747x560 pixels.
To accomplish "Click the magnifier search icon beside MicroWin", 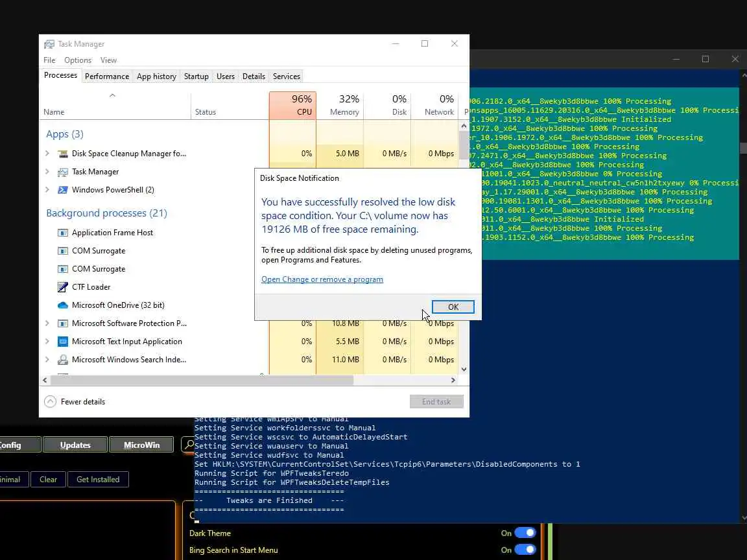I will click(x=189, y=445).
